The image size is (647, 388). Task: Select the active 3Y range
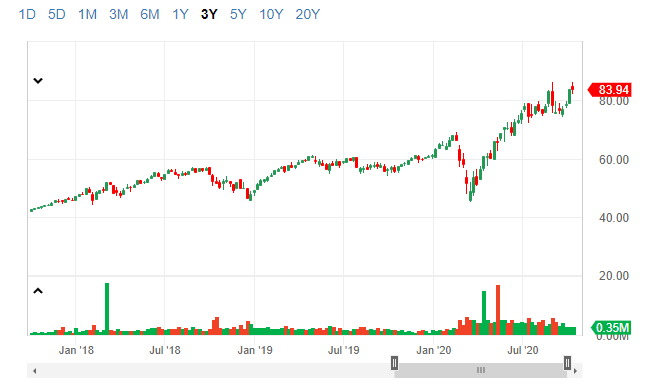point(209,14)
